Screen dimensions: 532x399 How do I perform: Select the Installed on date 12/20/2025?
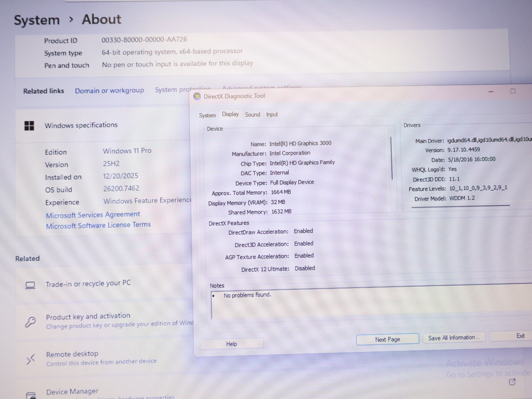click(x=120, y=176)
